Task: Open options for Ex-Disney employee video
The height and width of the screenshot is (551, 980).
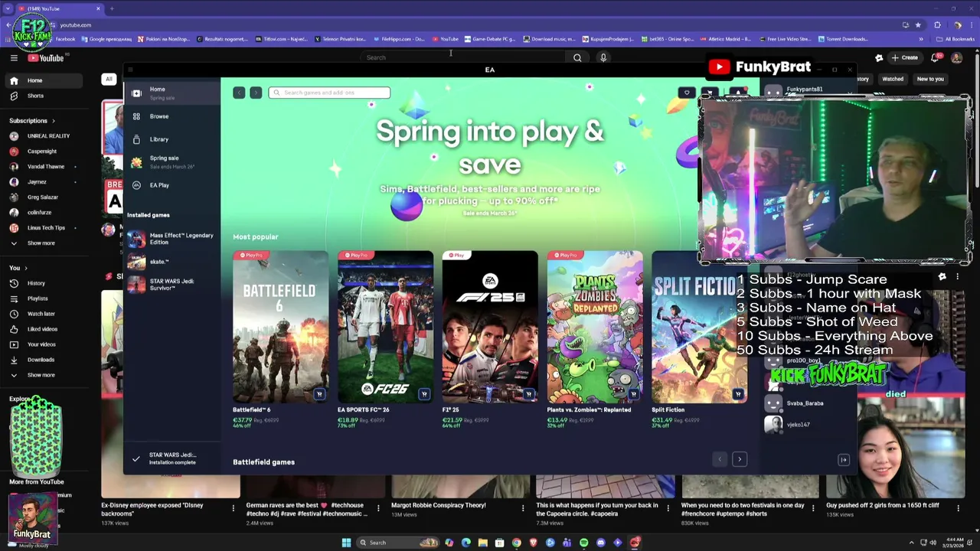Action: tap(234, 507)
